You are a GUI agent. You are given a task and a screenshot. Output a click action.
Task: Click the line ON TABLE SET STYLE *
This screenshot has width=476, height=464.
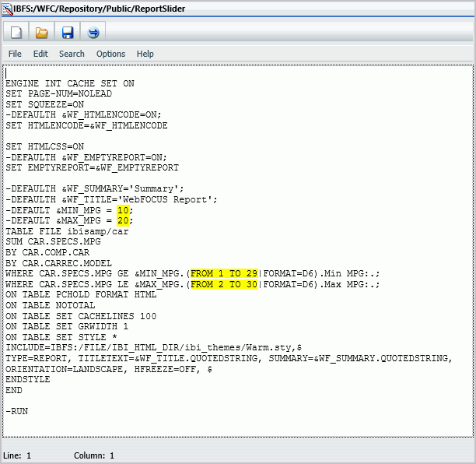(61, 337)
